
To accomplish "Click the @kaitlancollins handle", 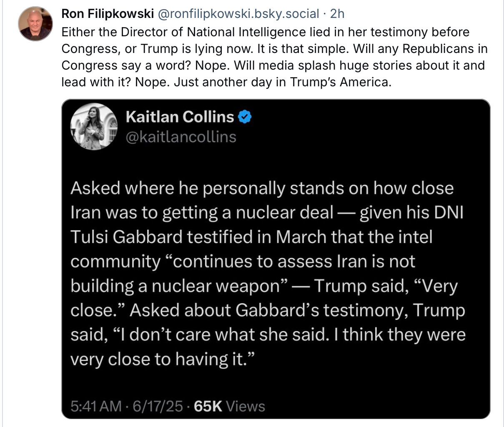I will (x=181, y=137).
